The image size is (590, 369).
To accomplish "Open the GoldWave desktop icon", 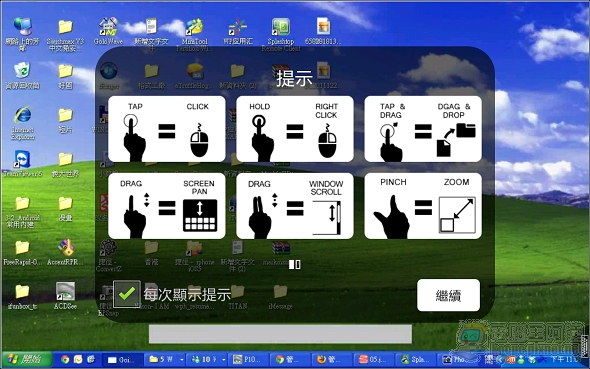I will (x=108, y=31).
